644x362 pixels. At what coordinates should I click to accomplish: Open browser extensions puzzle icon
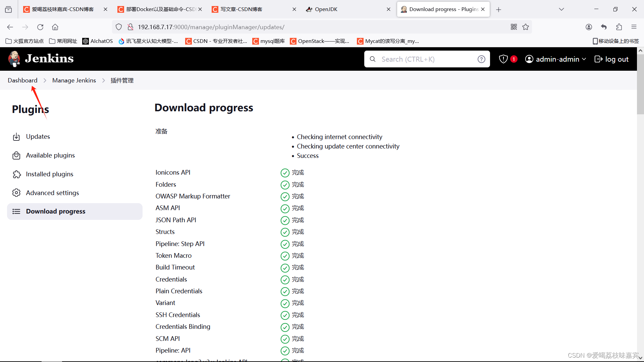pyautogui.click(x=619, y=27)
